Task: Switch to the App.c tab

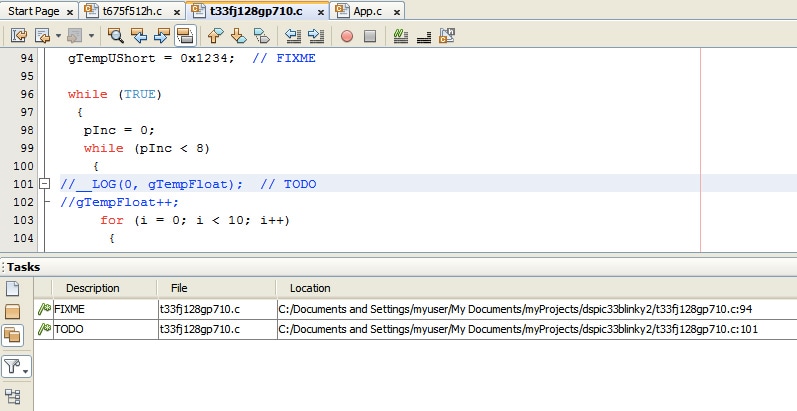Action: coord(367,11)
